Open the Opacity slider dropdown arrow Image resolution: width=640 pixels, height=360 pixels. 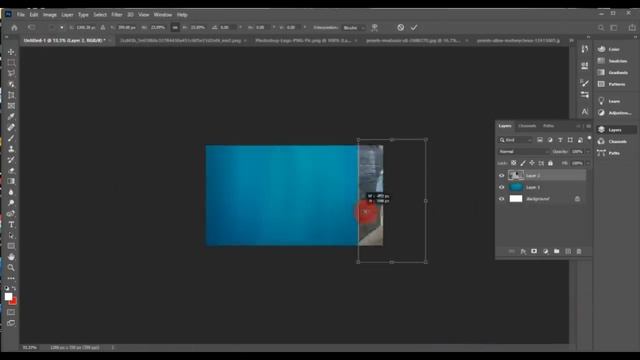[x=588, y=151]
